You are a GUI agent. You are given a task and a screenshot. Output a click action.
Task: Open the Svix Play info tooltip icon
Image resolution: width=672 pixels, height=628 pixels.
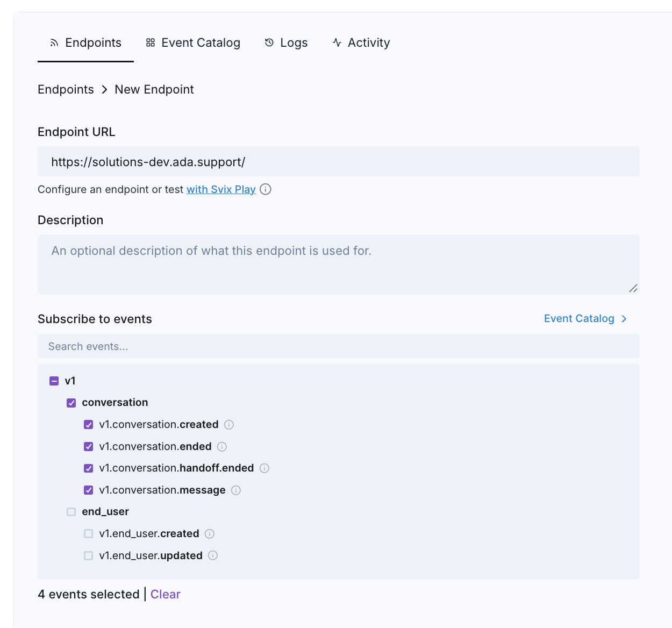click(266, 189)
